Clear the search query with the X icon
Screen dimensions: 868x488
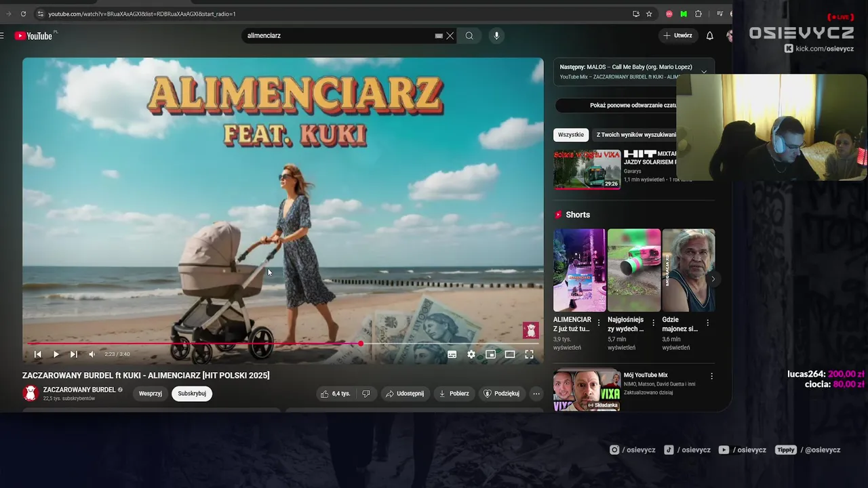[450, 36]
